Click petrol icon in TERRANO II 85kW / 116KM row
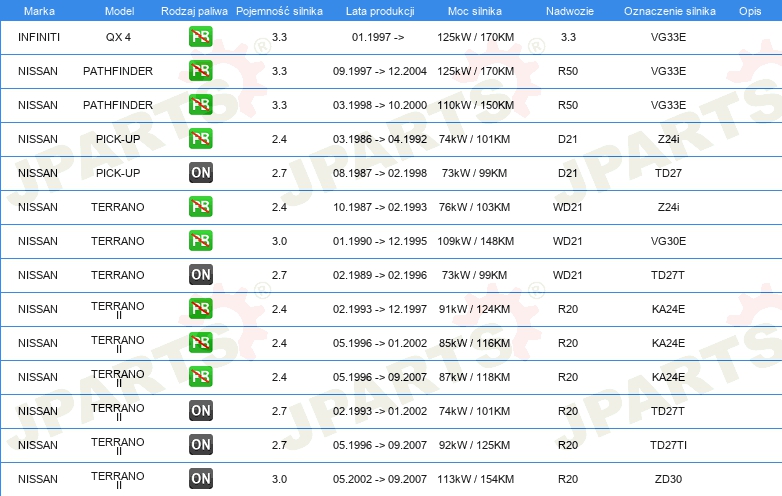782x496 pixels. click(200, 342)
